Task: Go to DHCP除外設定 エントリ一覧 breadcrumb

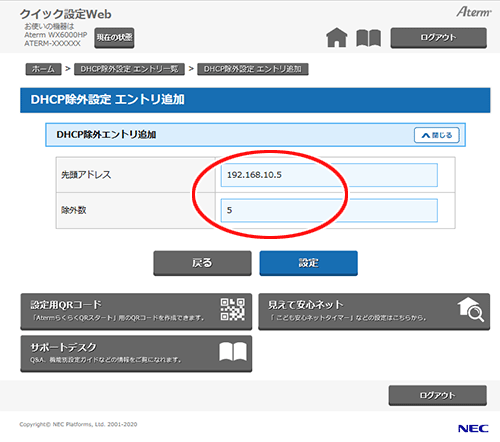Action: [129, 69]
